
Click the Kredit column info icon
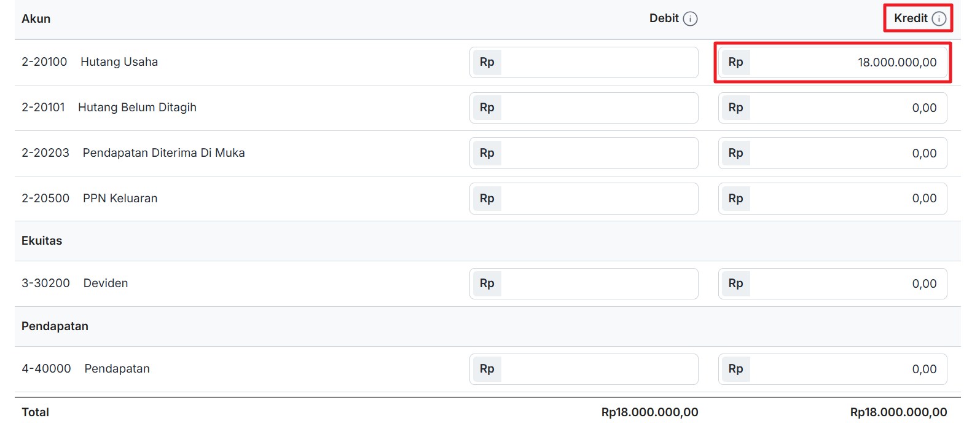point(939,19)
